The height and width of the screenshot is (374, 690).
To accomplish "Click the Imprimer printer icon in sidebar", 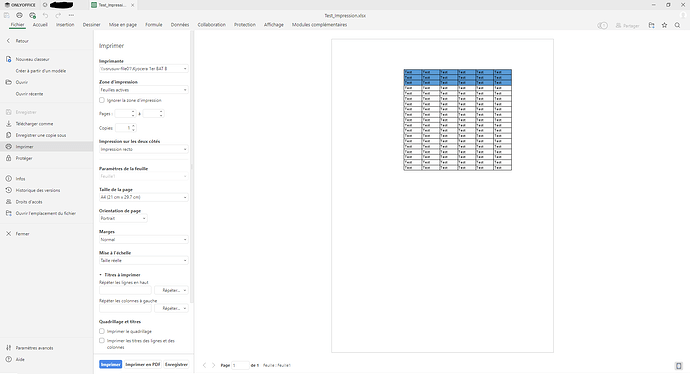I will pos(8,147).
